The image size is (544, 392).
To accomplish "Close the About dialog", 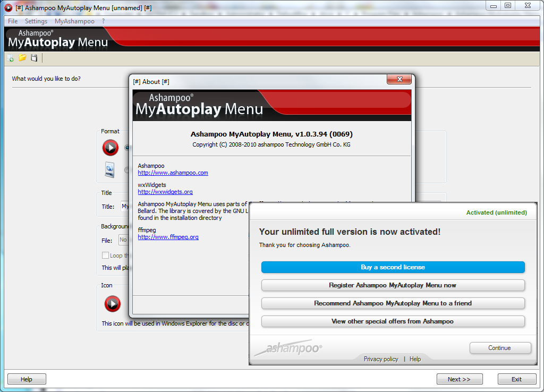I will coord(399,79).
